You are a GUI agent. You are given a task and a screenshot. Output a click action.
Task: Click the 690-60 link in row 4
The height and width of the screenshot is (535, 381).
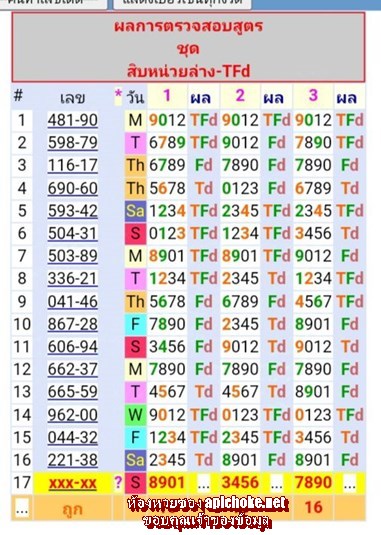[73, 188]
